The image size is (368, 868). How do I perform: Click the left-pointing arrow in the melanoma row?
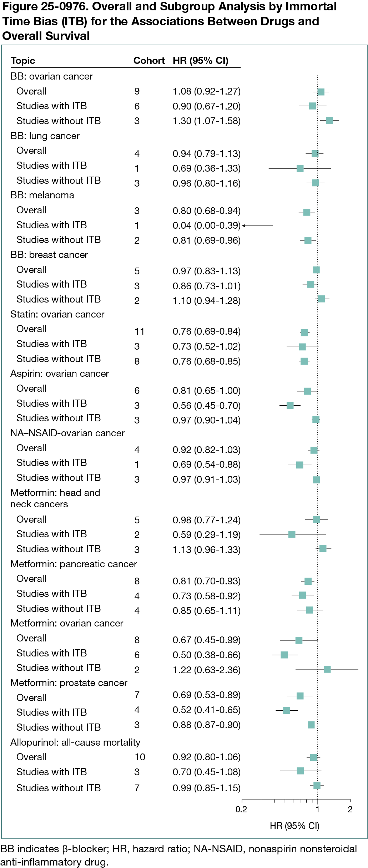click(x=244, y=225)
